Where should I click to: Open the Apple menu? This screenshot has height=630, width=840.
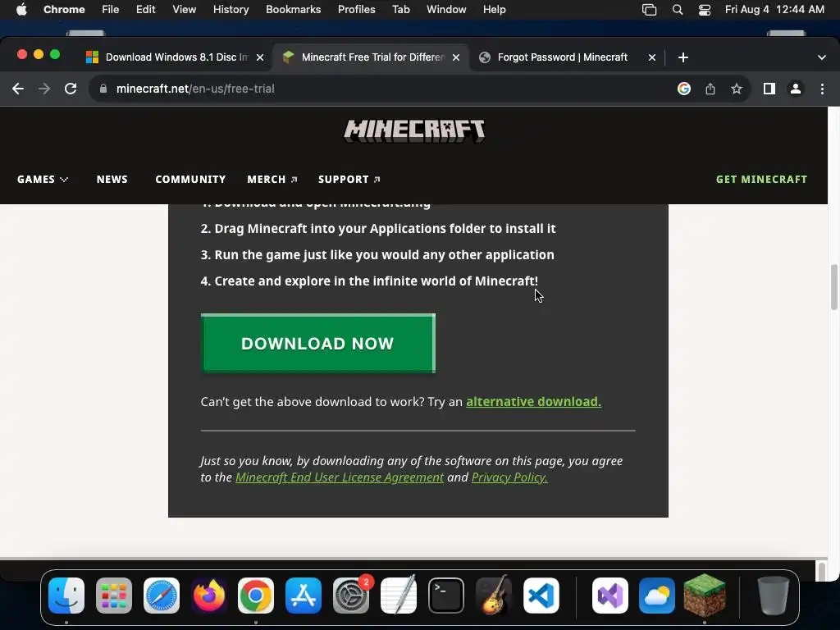coord(21,10)
